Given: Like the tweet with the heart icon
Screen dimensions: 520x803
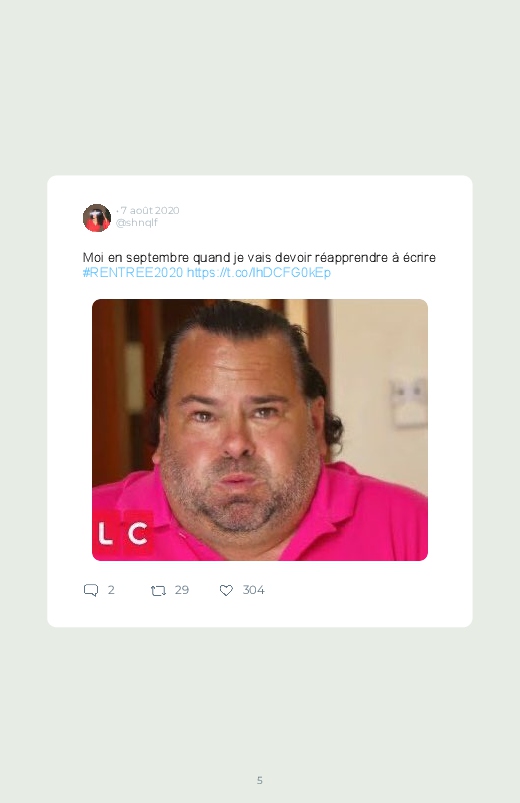Looking at the screenshot, I should [x=226, y=590].
